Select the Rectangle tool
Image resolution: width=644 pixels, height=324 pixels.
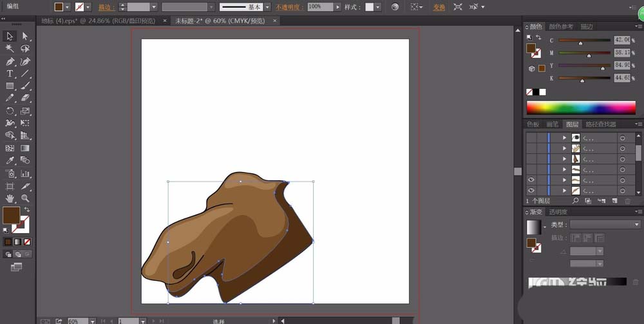(x=10, y=86)
